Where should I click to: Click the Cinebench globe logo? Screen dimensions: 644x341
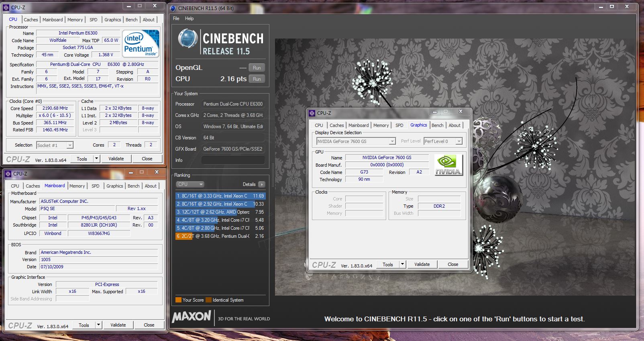click(x=187, y=39)
